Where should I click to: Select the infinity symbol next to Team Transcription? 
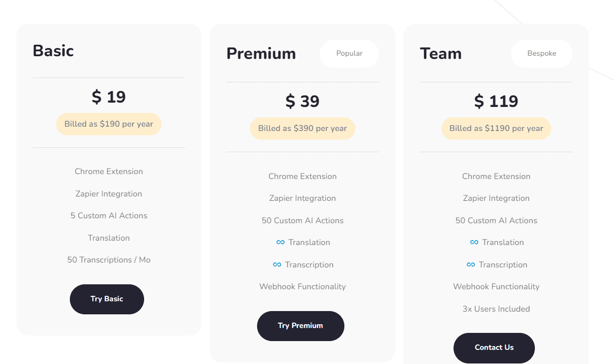(x=470, y=265)
